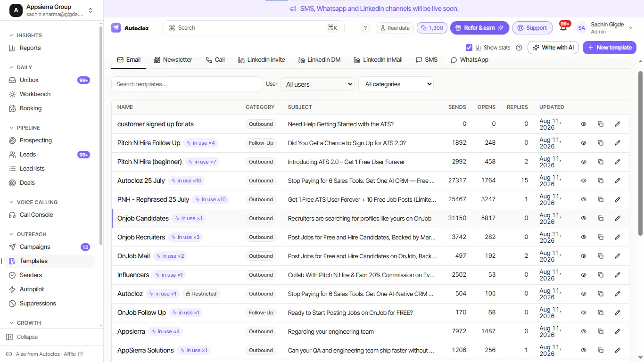Open Booking in the sidebar
This screenshot has width=644, height=362.
click(50, 108)
